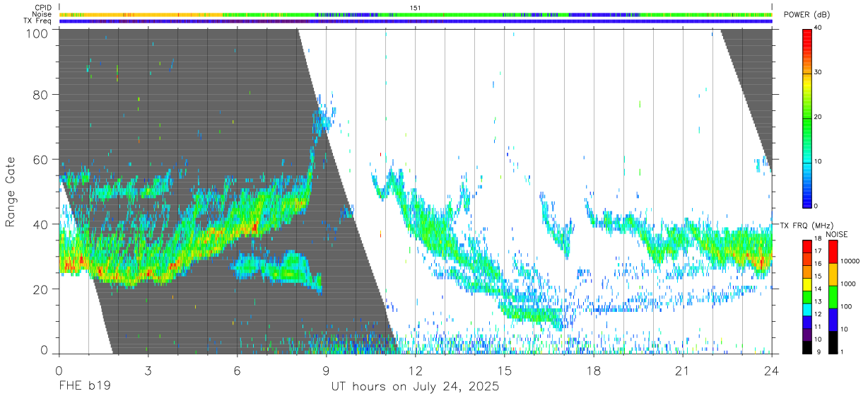Click the power scale label 30
The height and width of the screenshot is (401, 868).
click(818, 73)
